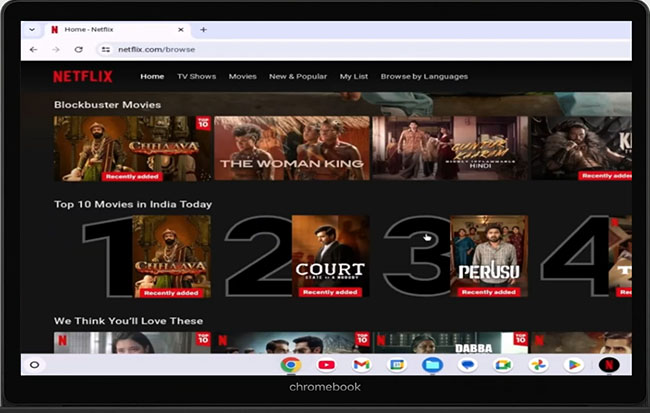The height and width of the screenshot is (413, 650).
Task: Open Blockbuster Movies row title
Action: (107, 104)
